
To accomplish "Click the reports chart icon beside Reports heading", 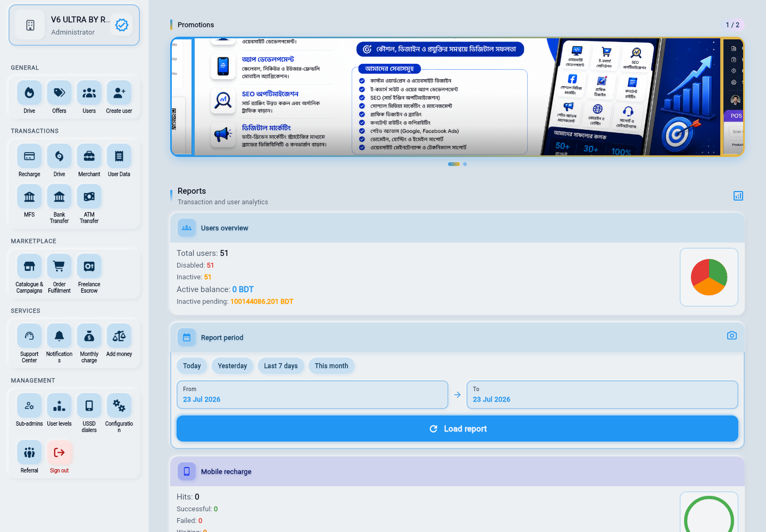I will tap(738, 196).
